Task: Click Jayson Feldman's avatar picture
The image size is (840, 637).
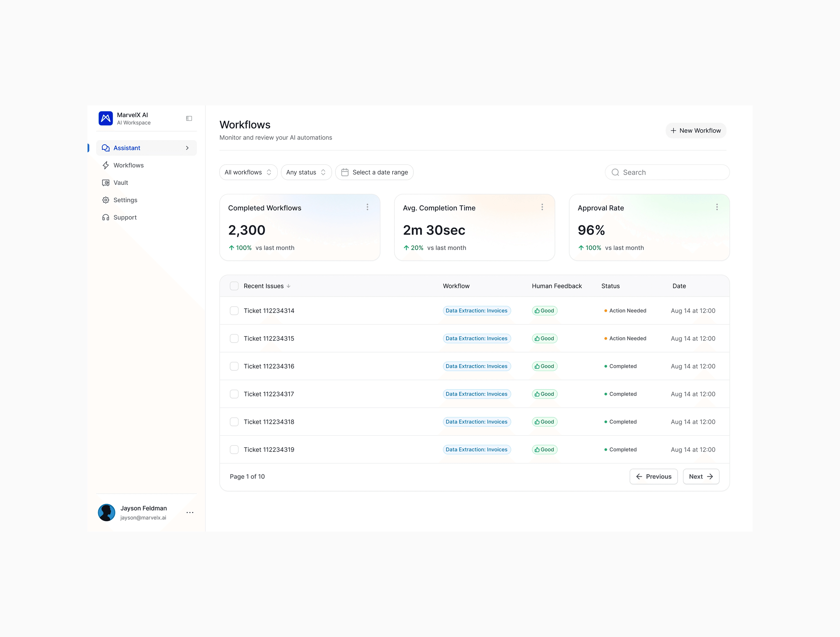Action: (107, 512)
